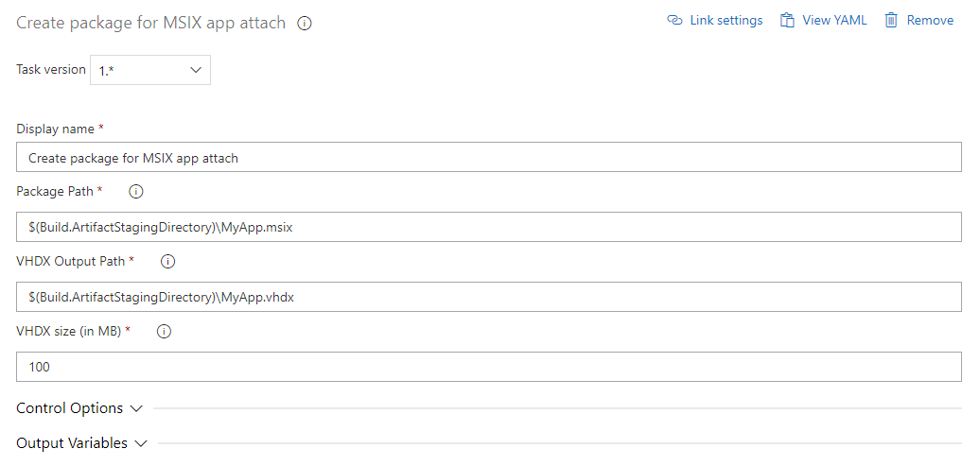The height and width of the screenshot is (466, 980).
Task: Click the VHDX size input box
Action: 489,367
